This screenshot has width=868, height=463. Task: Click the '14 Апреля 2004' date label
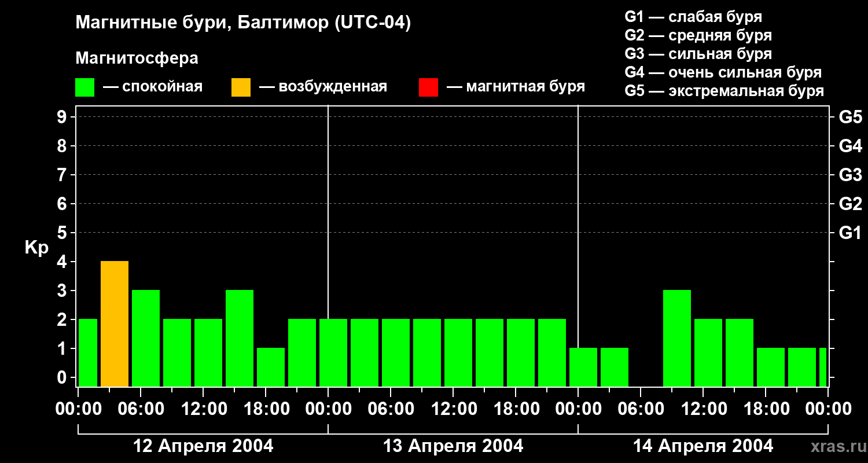[703, 446]
